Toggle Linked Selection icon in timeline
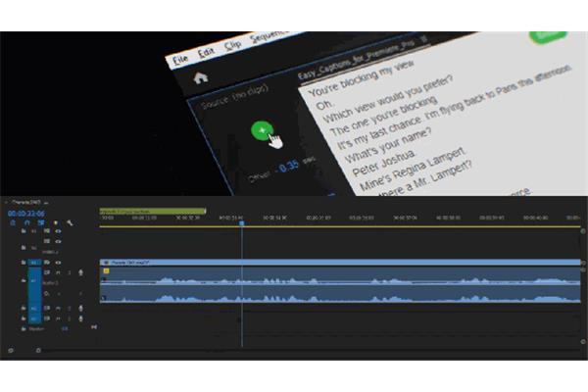The height and width of the screenshot is (392, 588). [x=41, y=222]
